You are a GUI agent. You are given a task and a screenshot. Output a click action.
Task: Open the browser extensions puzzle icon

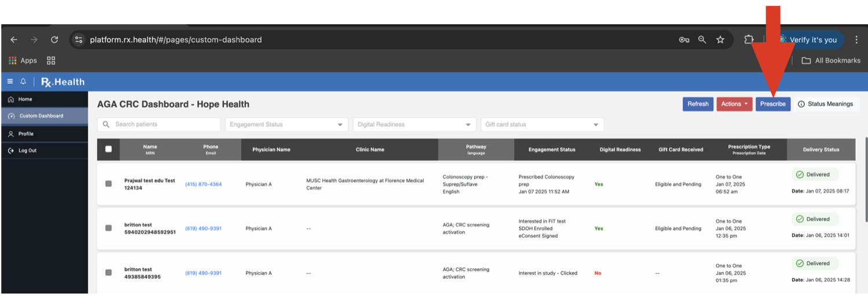pos(749,40)
